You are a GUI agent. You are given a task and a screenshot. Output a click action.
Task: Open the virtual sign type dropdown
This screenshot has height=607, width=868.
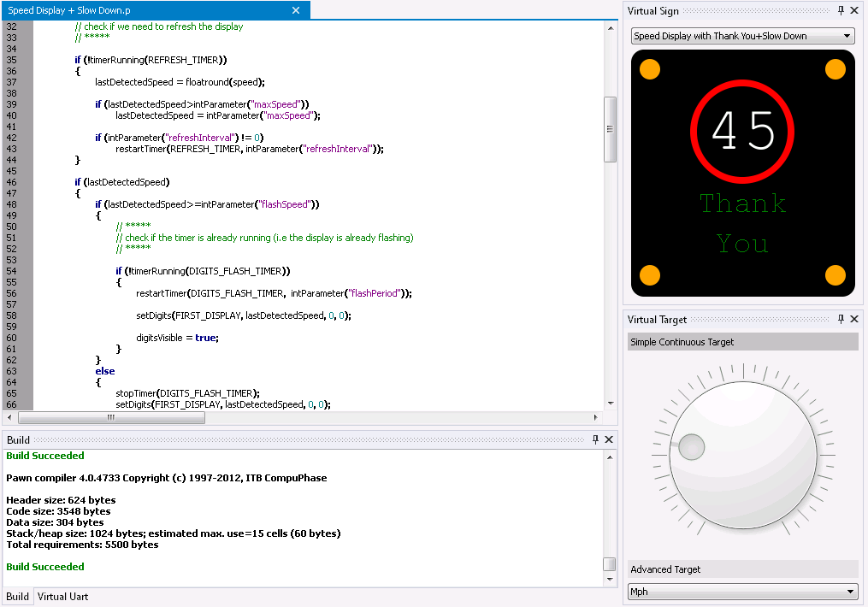pyautogui.click(x=847, y=36)
